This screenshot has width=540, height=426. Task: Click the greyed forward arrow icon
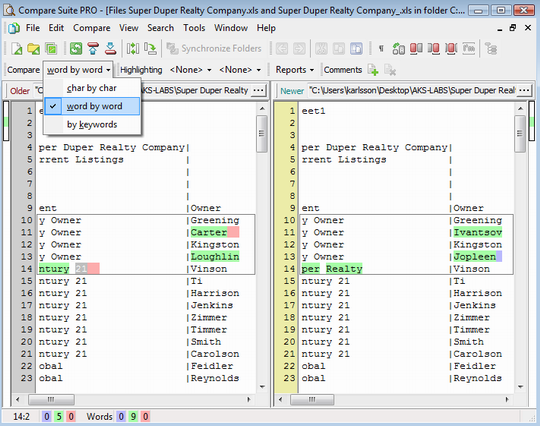coord(299,49)
